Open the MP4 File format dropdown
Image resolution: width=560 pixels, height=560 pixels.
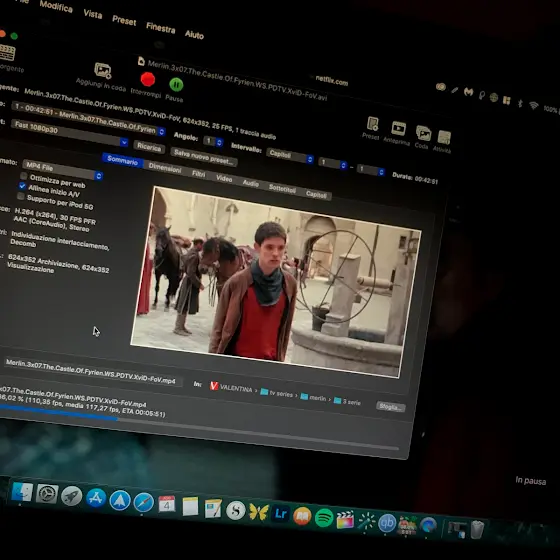coord(63,170)
